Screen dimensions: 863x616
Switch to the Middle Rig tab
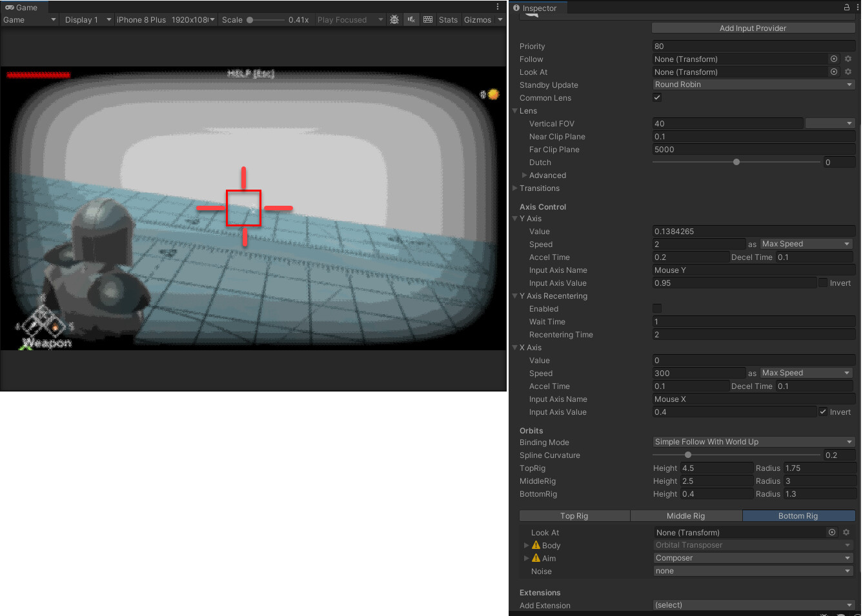pos(686,515)
